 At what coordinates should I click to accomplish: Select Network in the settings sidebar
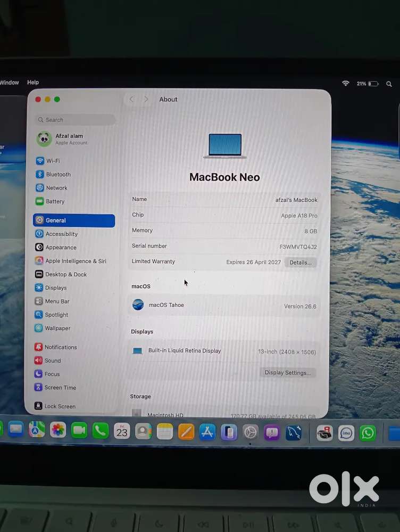click(x=52, y=187)
